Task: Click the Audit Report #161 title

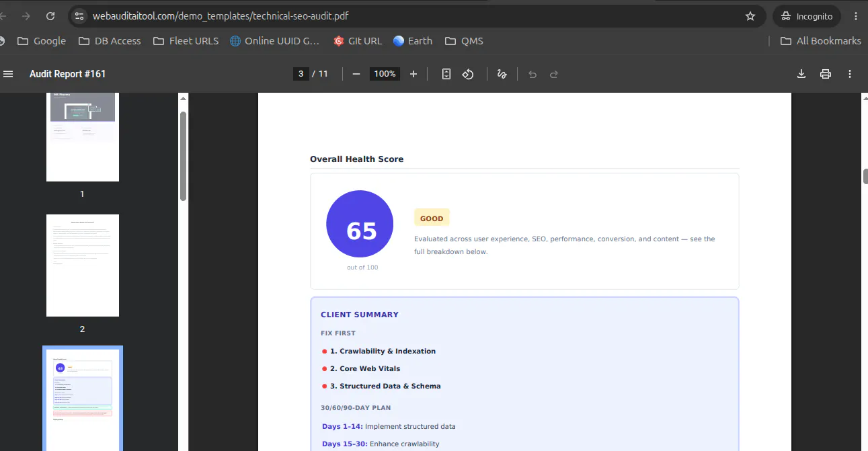Action: point(67,74)
